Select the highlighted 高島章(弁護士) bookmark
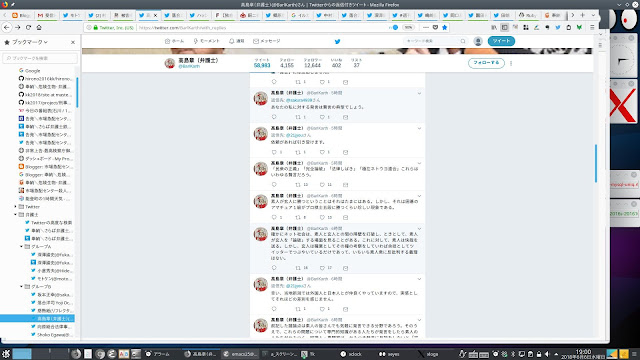Image resolution: width=640 pixels, height=360 pixels. (x=38, y=318)
